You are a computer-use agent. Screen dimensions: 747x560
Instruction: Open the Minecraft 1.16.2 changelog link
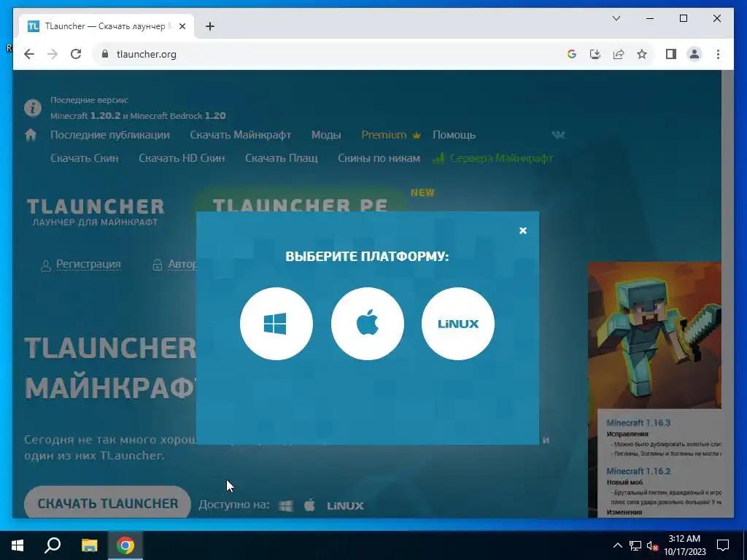[x=638, y=472]
